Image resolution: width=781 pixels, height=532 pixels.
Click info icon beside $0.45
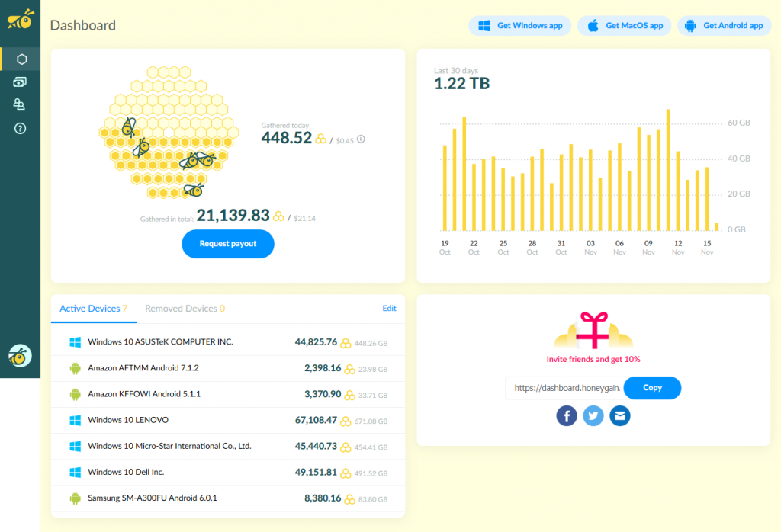pyautogui.click(x=361, y=139)
